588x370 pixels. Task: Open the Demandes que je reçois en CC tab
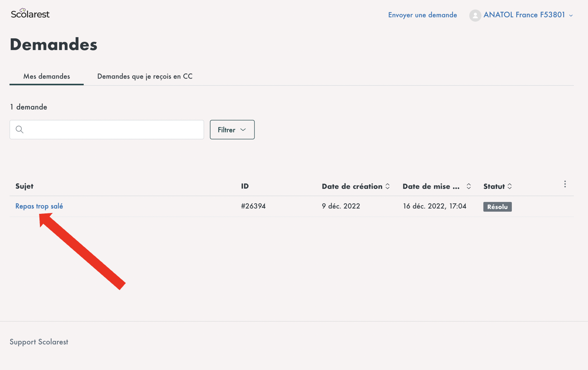tap(145, 76)
